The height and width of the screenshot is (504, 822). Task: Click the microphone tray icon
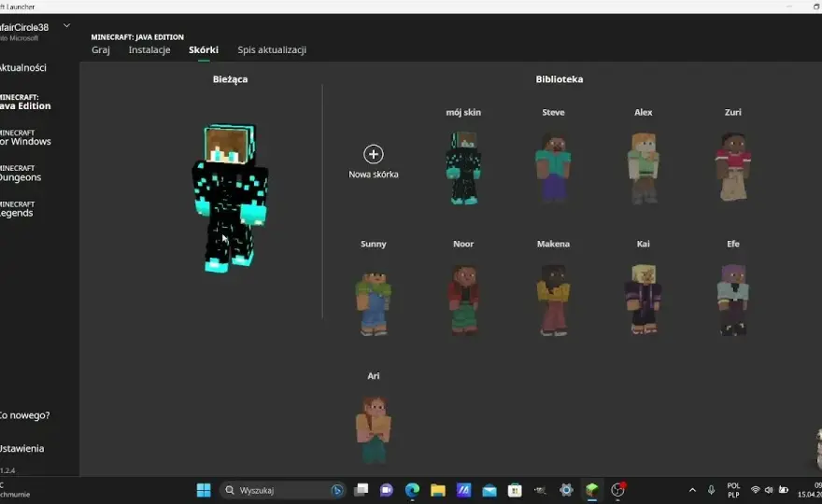coord(711,490)
